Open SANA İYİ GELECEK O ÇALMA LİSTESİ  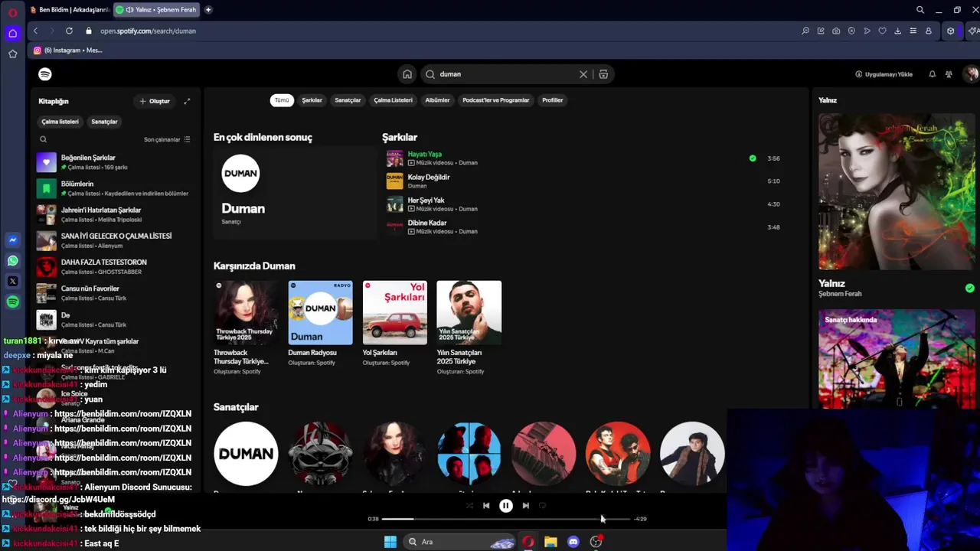(x=114, y=240)
